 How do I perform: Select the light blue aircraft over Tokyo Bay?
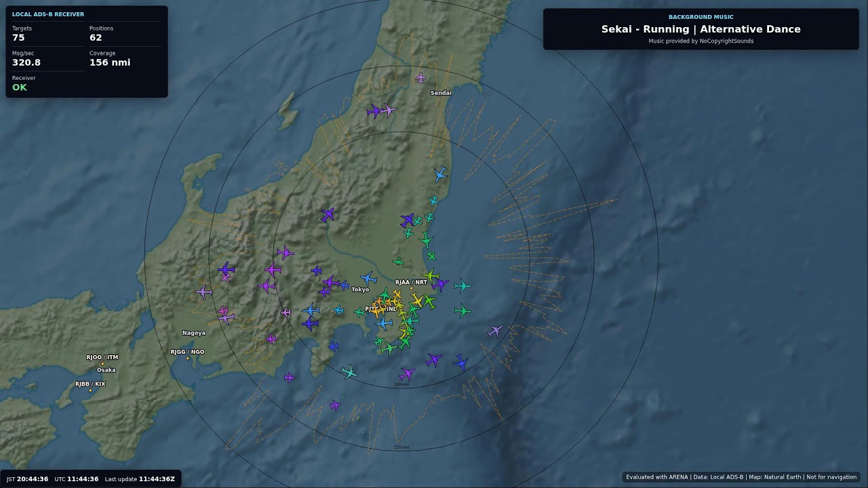(384, 323)
